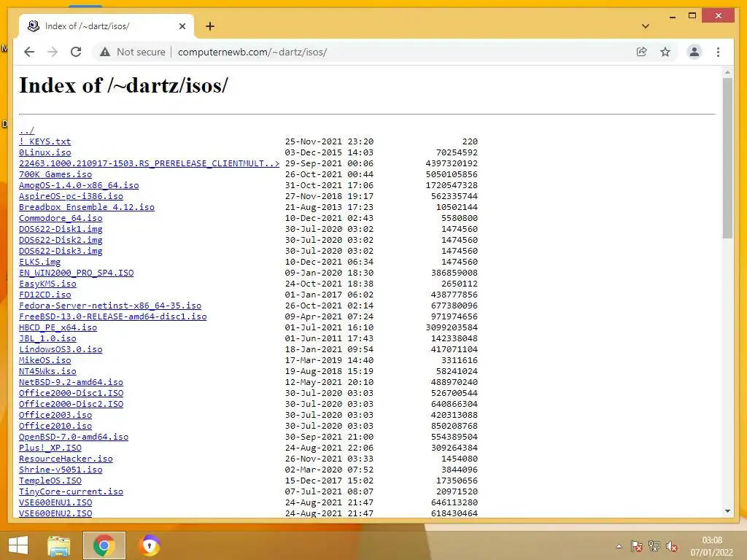Download Fedora-Server-netinst-x86_64-35.iso
This screenshot has height=560, width=747.
tap(110, 306)
